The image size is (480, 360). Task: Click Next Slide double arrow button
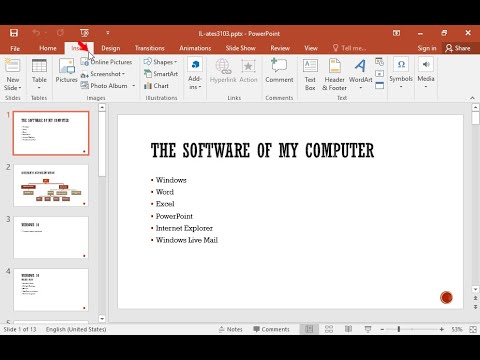tap(475, 307)
